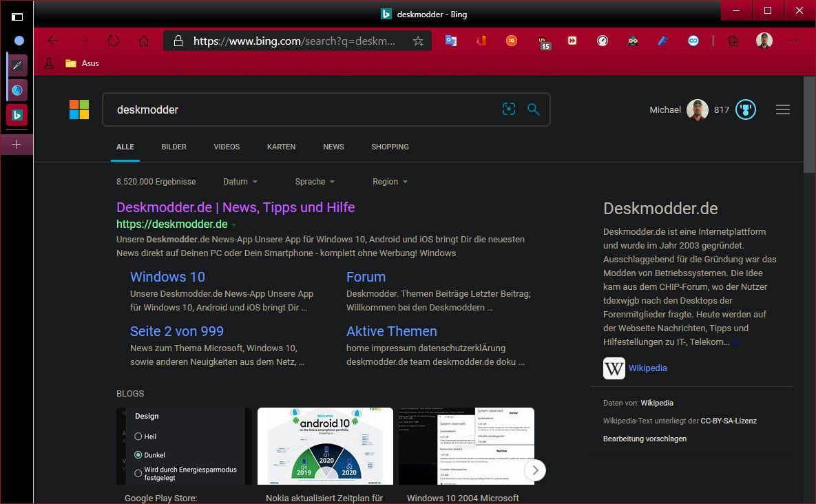Open the orange IG extension
Viewport: 816px width, 504px height.
pyautogui.click(x=512, y=41)
